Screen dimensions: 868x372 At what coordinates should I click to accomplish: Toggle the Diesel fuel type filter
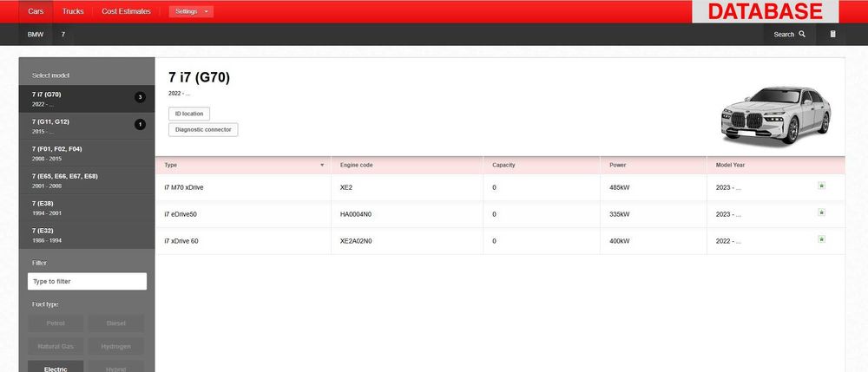[x=116, y=323]
